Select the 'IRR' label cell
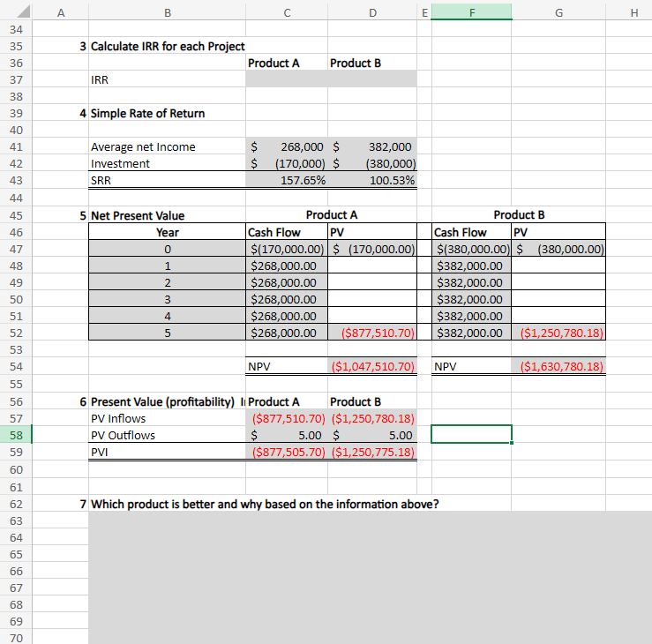The width and height of the screenshot is (652, 644). (167, 79)
